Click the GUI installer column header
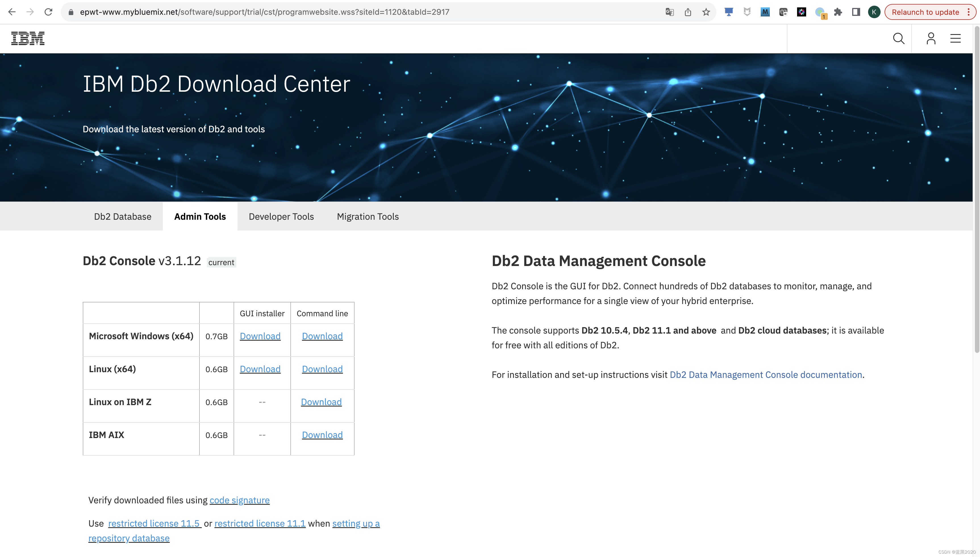This screenshot has height=557, width=980. pos(262,313)
